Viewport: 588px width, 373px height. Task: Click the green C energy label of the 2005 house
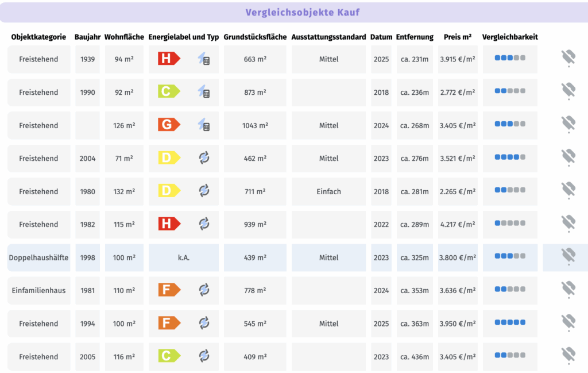click(169, 356)
